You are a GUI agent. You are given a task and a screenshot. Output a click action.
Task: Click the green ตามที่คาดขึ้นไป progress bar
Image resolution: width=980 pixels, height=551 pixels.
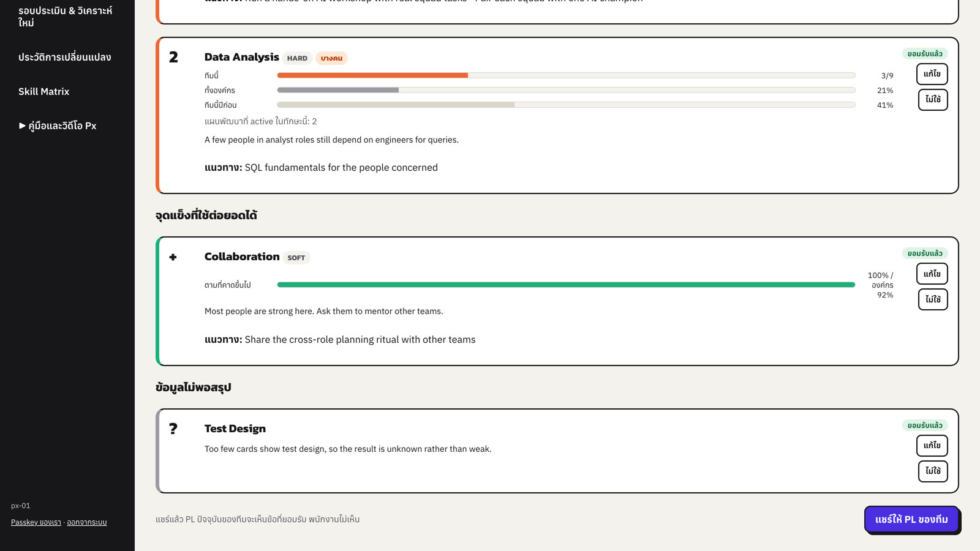(566, 285)
